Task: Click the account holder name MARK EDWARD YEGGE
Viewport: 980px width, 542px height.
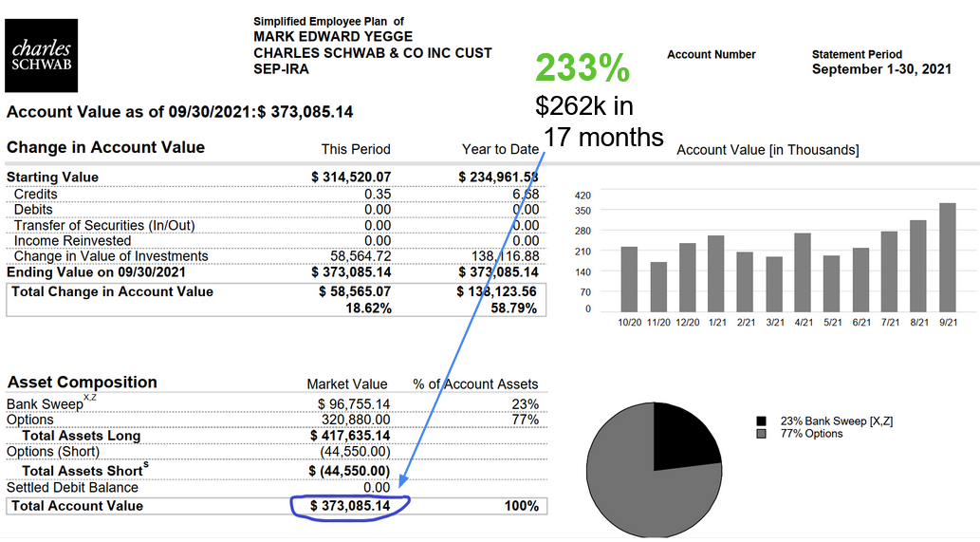Action: pyautogui.click(x=333, y=37)
